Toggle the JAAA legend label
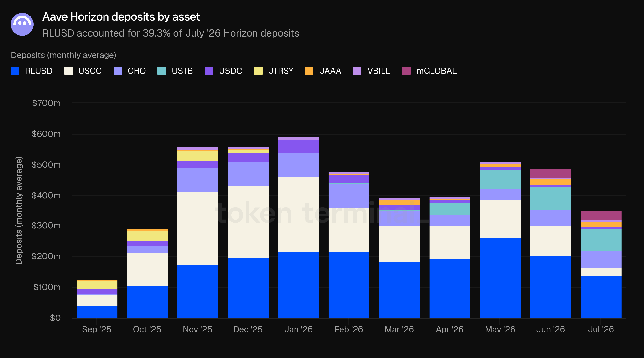This screenshot has height=358, width=644. 330,71
